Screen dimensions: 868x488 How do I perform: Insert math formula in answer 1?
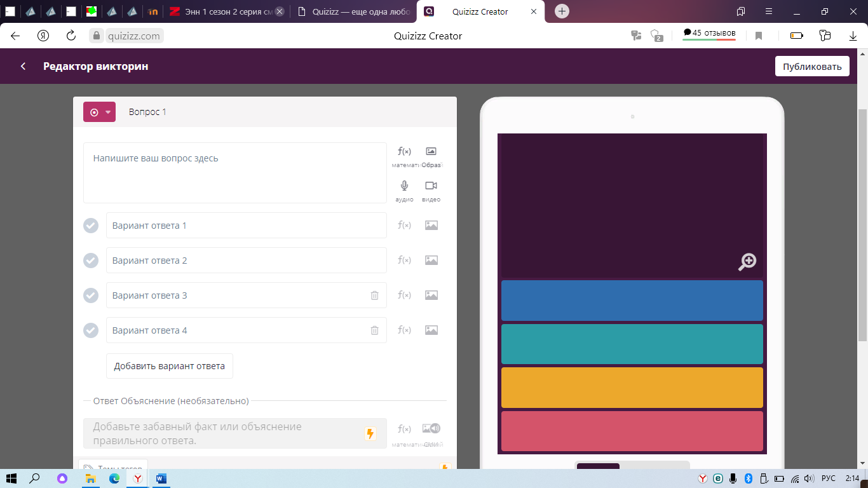[404, 225]
